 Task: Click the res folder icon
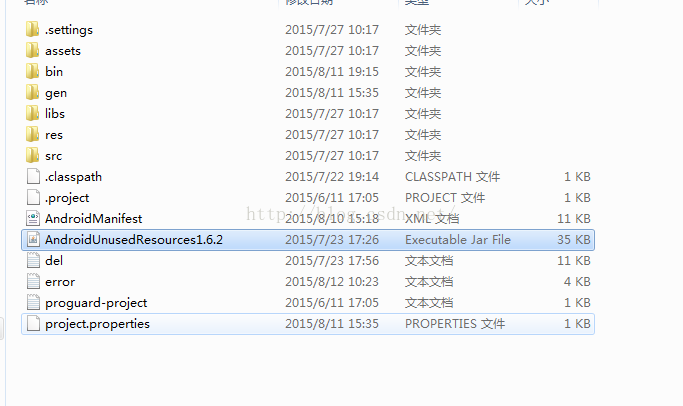(x=32, y=135)
